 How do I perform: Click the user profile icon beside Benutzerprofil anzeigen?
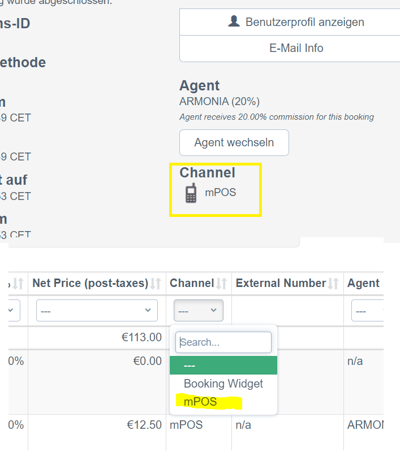coord(234,21)
